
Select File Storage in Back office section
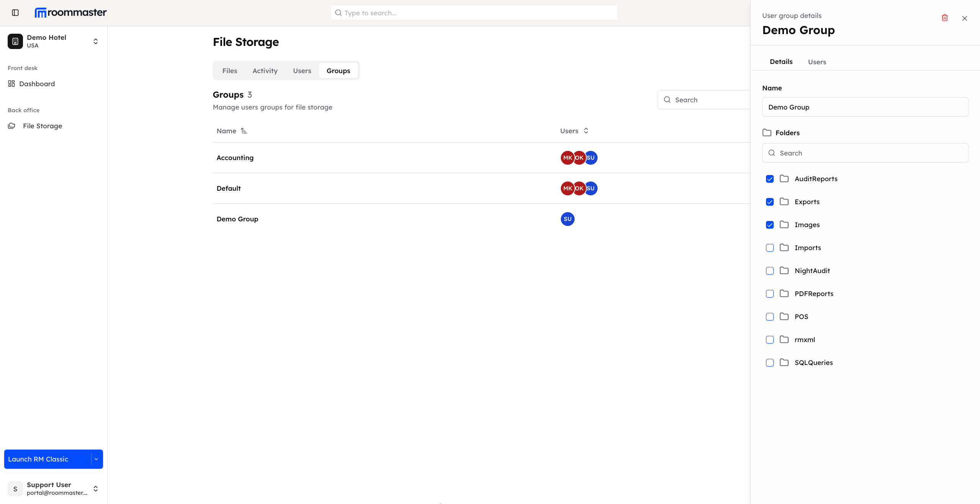[42, 126]
